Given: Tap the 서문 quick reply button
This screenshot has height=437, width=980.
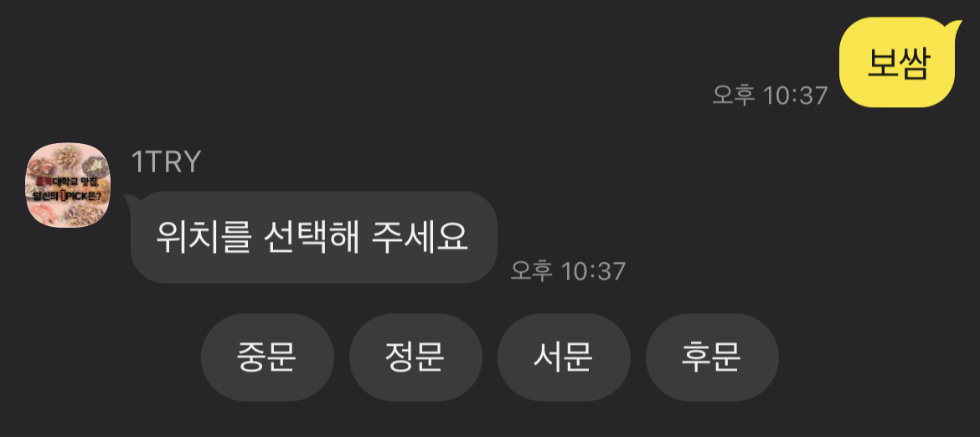Looking at the screenshot, I should coord(564,357).
